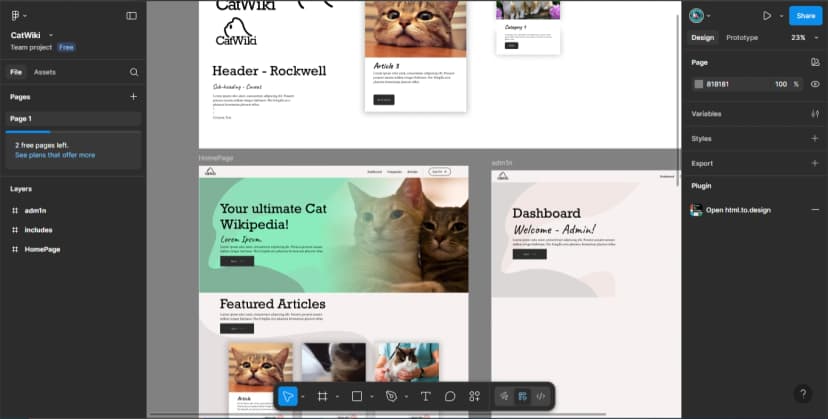
Task: Click the Present play icon
Action: pos(767,16)
